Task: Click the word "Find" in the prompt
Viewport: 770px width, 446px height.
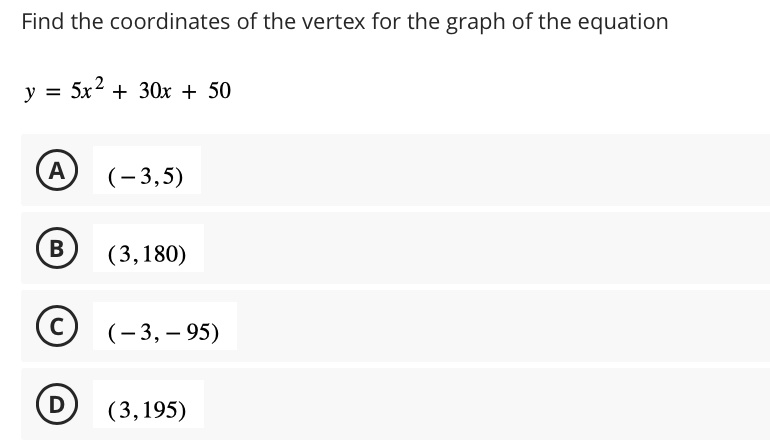Action: click(x=43, y=22)
